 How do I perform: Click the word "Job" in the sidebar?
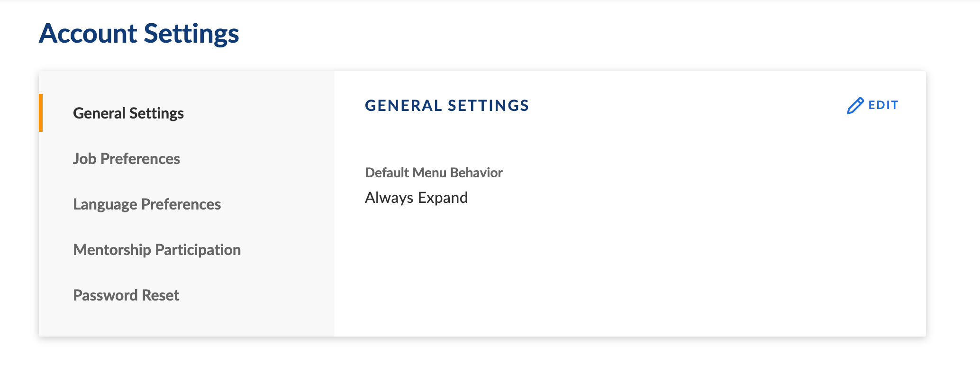pyautogui.click(x=85, y=159)
